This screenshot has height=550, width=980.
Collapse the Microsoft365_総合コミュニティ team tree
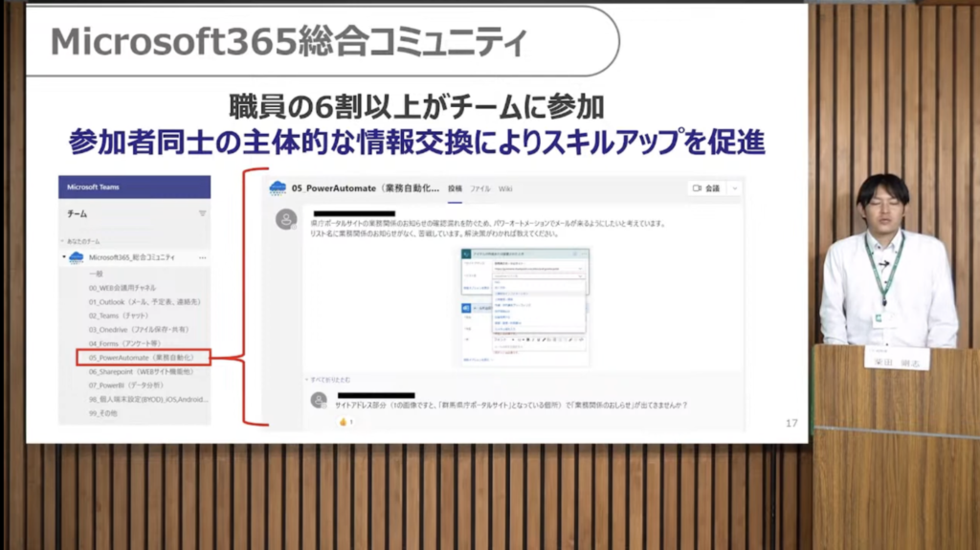(64, 257)
